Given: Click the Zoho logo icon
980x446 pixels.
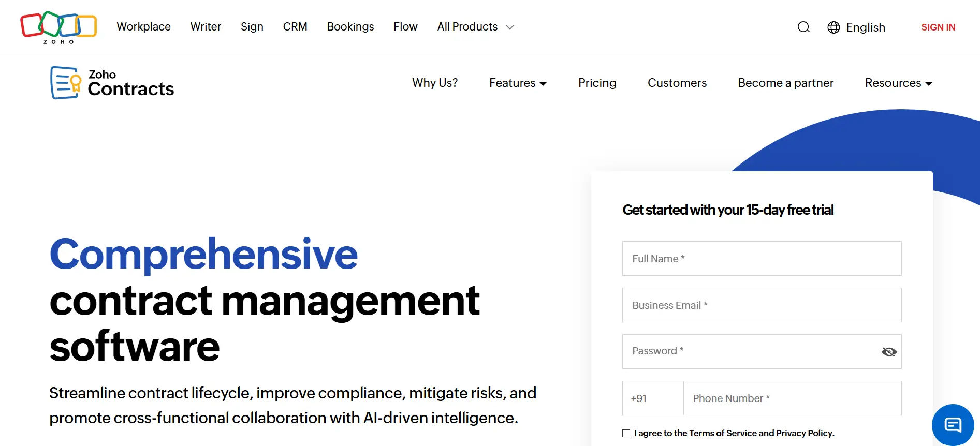Looking at the screenshot, I should coord(58,27).
